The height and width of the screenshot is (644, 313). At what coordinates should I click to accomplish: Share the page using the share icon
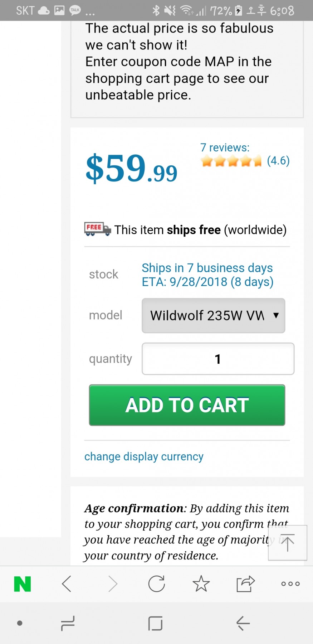tap(245, 584)
